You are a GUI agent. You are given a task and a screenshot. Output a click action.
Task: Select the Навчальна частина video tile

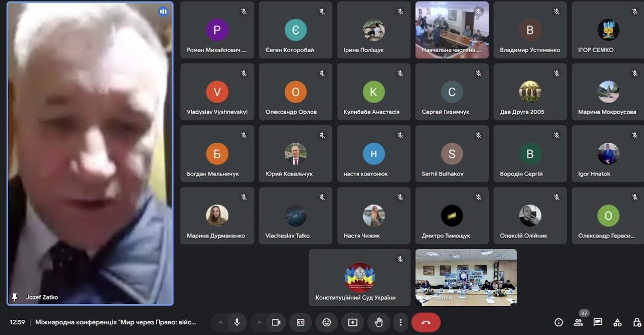(x=452, y=29)
